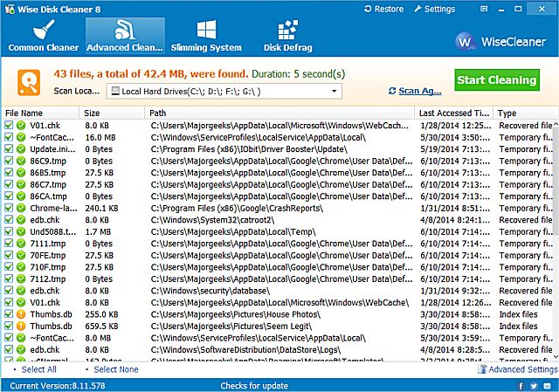Image resolution: width=559 pixels, height=392 pixels.
Task: Open the Scan Location drives dropdown
Action: (x=224, y=91)
